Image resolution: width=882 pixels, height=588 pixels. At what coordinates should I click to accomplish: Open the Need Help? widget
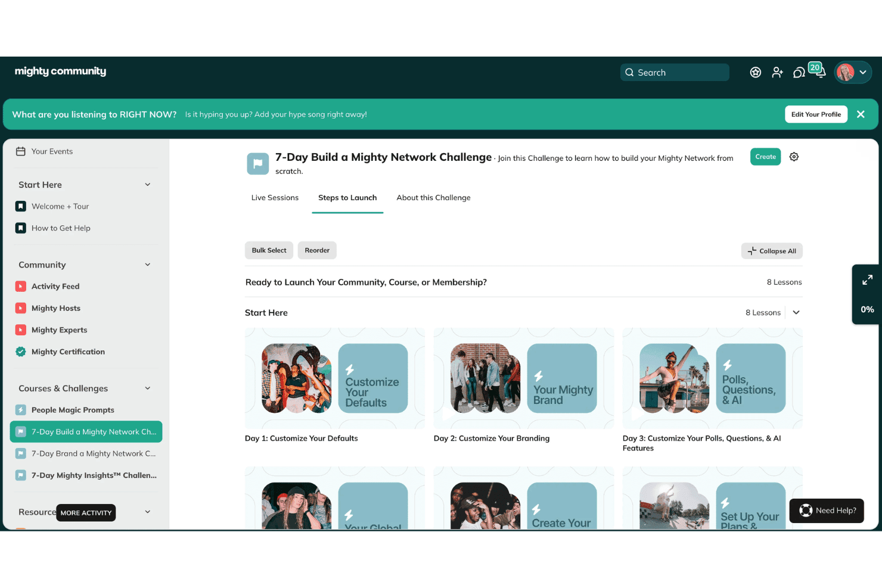click(x=827, y=511)
